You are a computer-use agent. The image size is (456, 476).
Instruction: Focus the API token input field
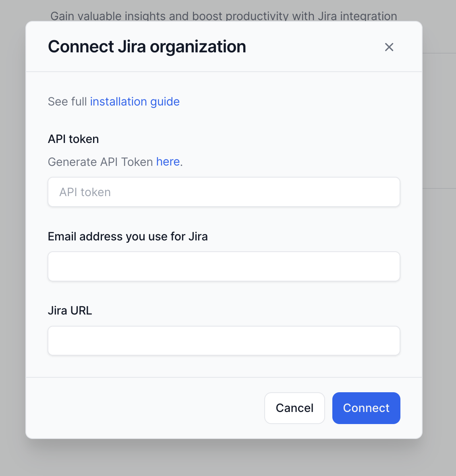[x=224, y=192]
